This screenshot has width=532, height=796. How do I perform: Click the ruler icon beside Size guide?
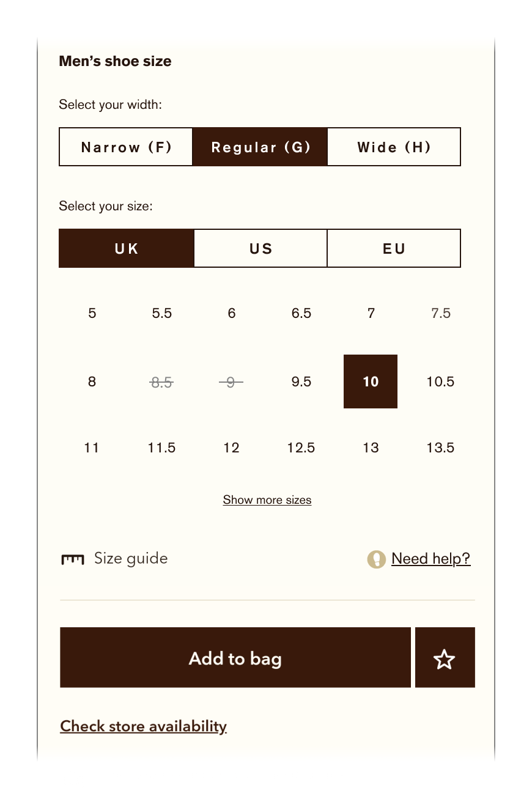coord(72,559)
